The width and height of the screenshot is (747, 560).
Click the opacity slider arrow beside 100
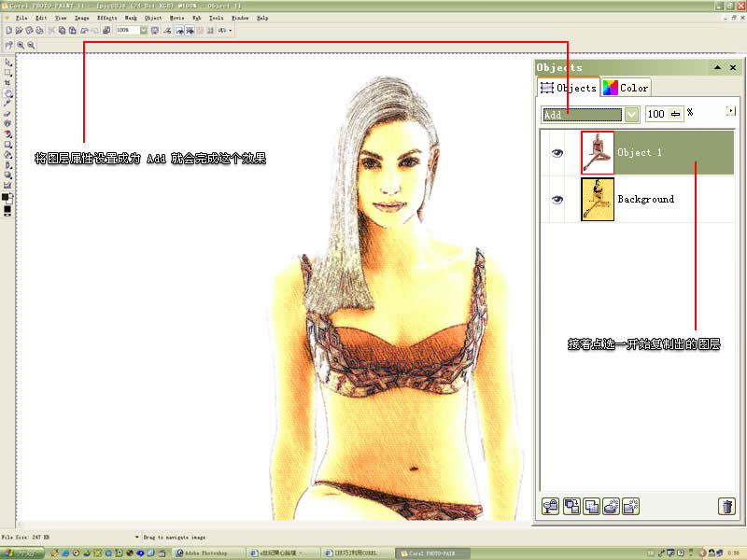coord(675,114)
